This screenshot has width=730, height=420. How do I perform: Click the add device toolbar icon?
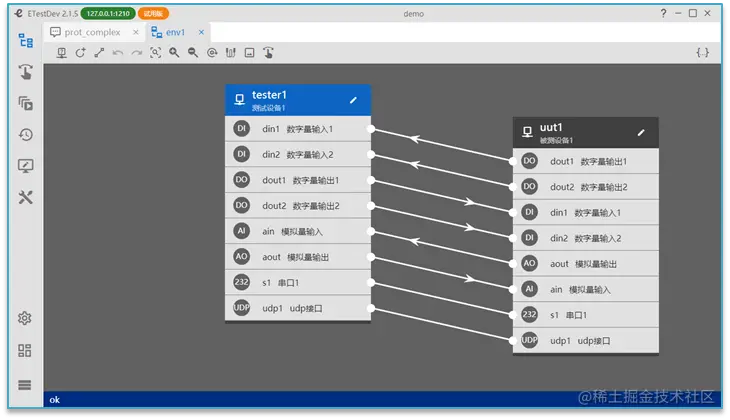(61, 53)
